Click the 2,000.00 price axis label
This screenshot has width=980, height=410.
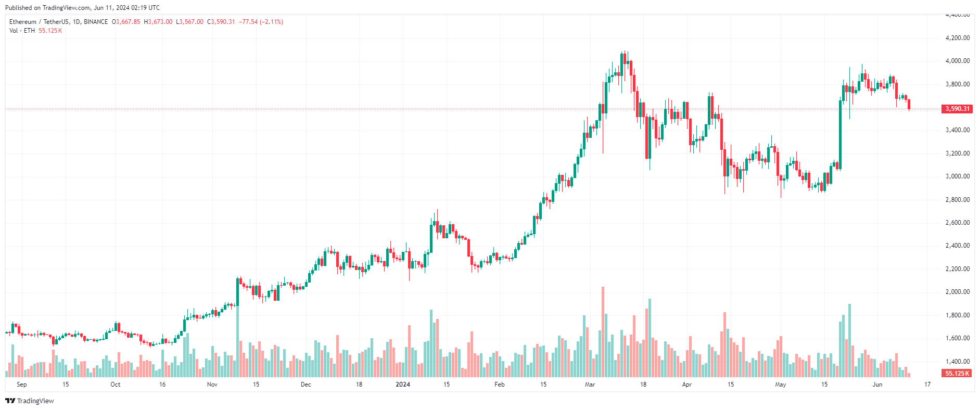[x=958, y=292]
